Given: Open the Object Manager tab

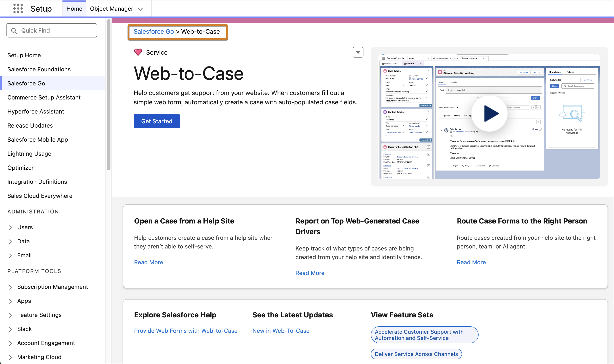Looking at the screenshot, I should tap(112, 9).
